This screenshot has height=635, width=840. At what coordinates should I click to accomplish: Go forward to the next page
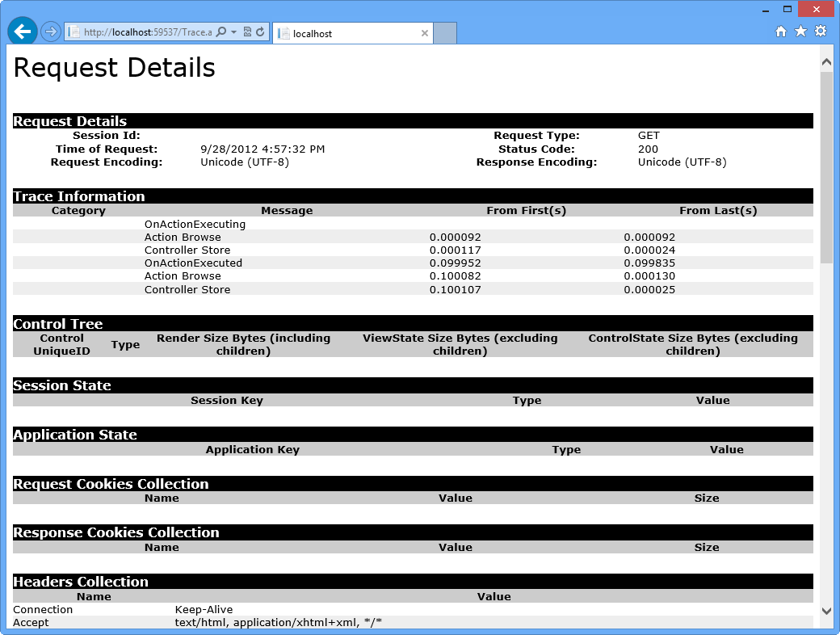tap(50, 31)
